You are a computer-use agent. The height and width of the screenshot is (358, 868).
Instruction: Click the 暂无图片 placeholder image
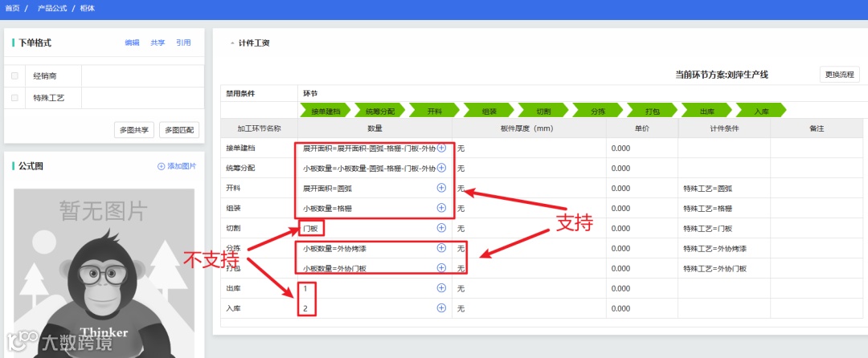104,273
